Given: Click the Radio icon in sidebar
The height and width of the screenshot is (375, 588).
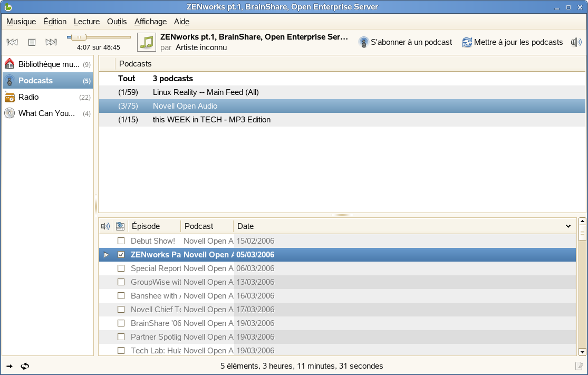Looking at the screenshot, I should (x=9, y=97).
